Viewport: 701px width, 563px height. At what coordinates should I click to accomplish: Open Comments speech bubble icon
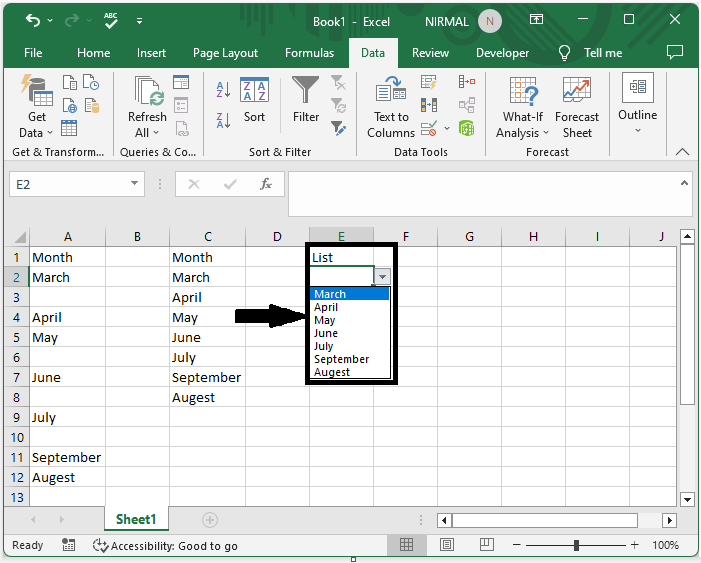click(675, 52)
